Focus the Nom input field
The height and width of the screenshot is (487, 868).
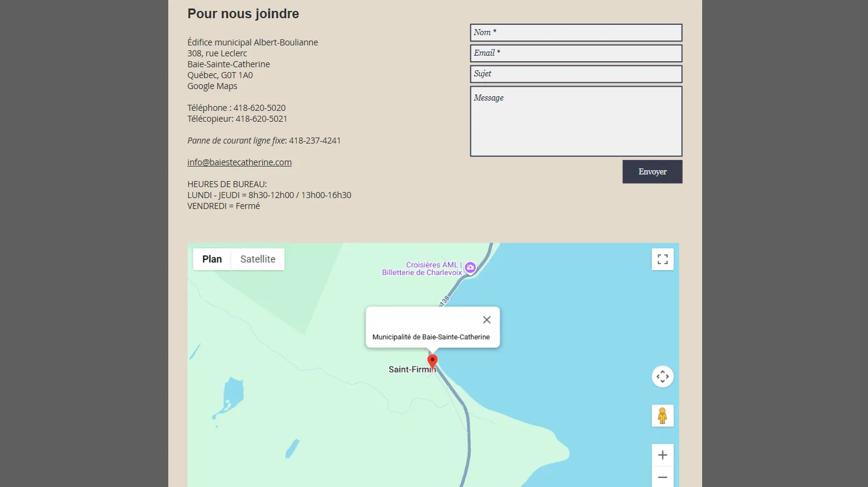576,33
